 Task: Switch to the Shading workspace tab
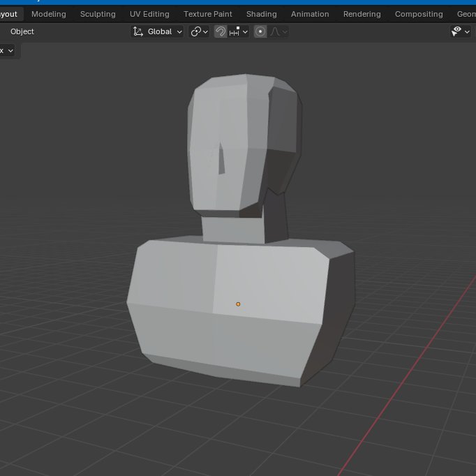click(261, 14)
